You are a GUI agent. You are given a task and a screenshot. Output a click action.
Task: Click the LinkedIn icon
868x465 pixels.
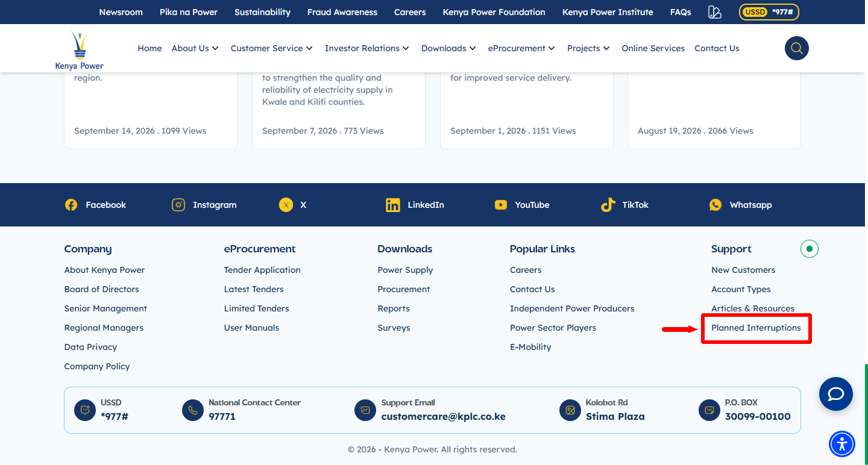click(x=393, y=205)
